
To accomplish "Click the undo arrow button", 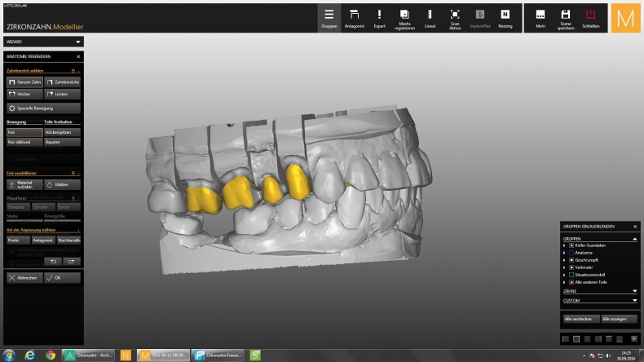I will [53, 262].
